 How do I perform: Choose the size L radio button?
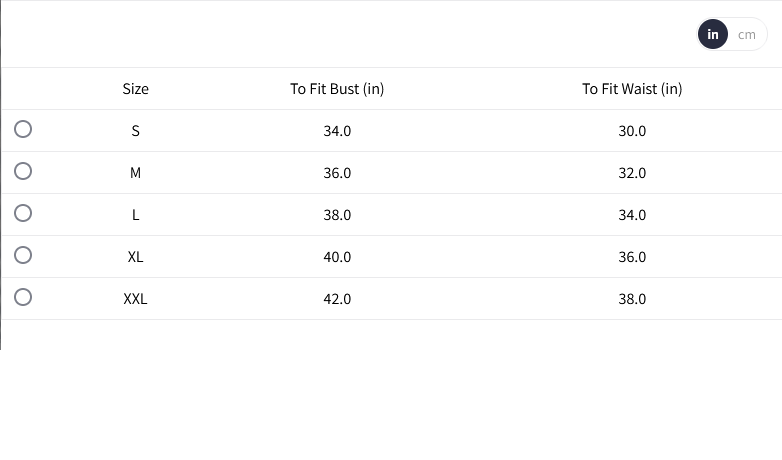pyautogui.click(x=23, y=213)
